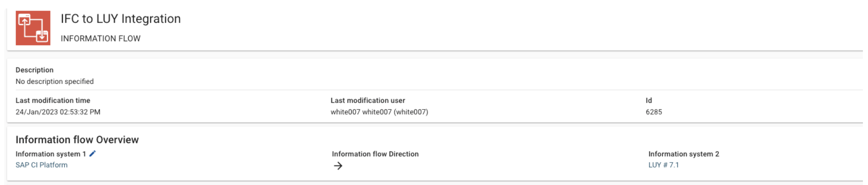
Task: Click the INFORMATION FLOW type label
Action: click(x=101, y=39)
